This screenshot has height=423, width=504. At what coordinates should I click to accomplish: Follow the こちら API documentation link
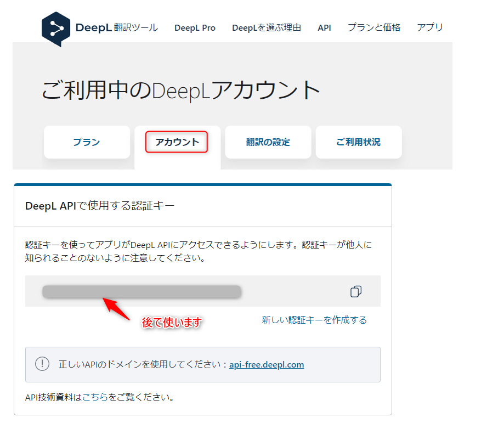[x=95, y=397]
